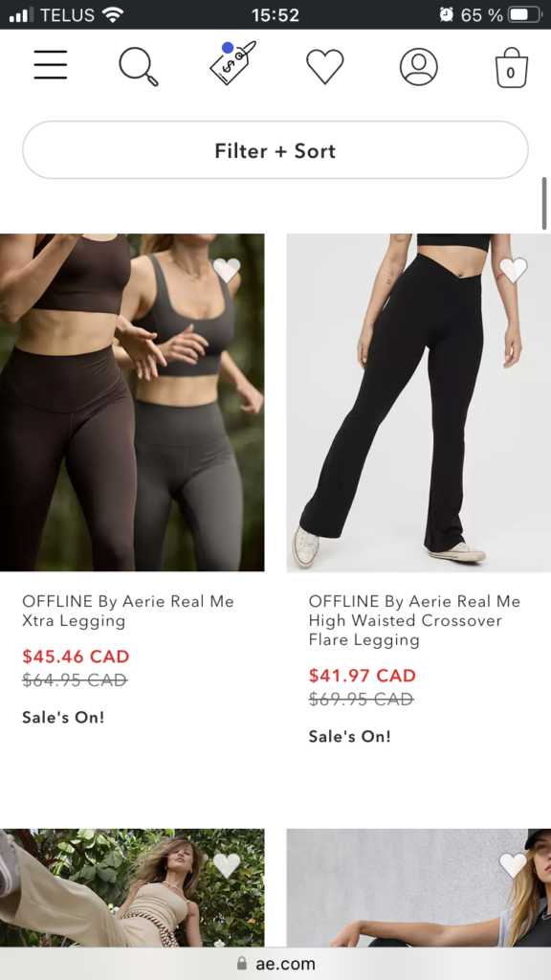Viewport: 551px width, 980px height.
Task: View the brown leggings product photo
Action: 132,403
